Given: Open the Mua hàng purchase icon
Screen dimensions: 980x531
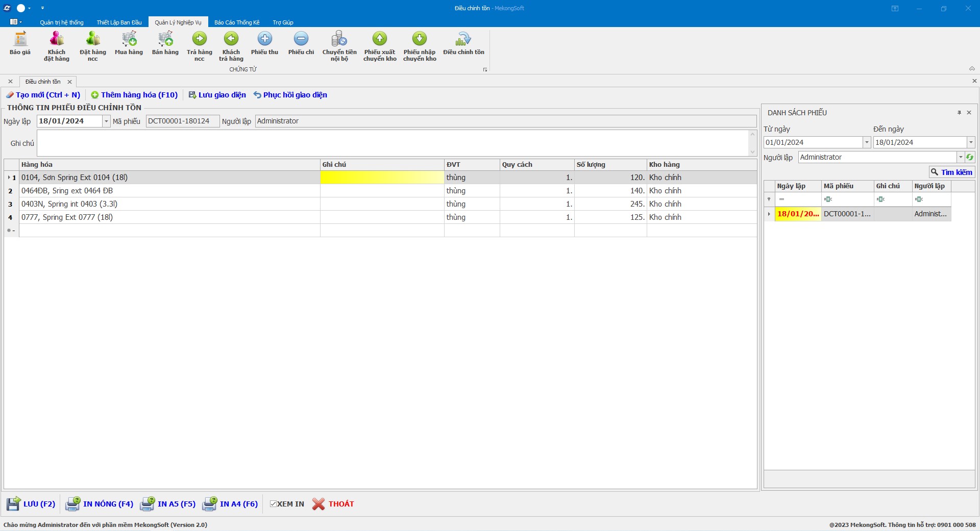Looking at the screenshot, I should point(129,44).
